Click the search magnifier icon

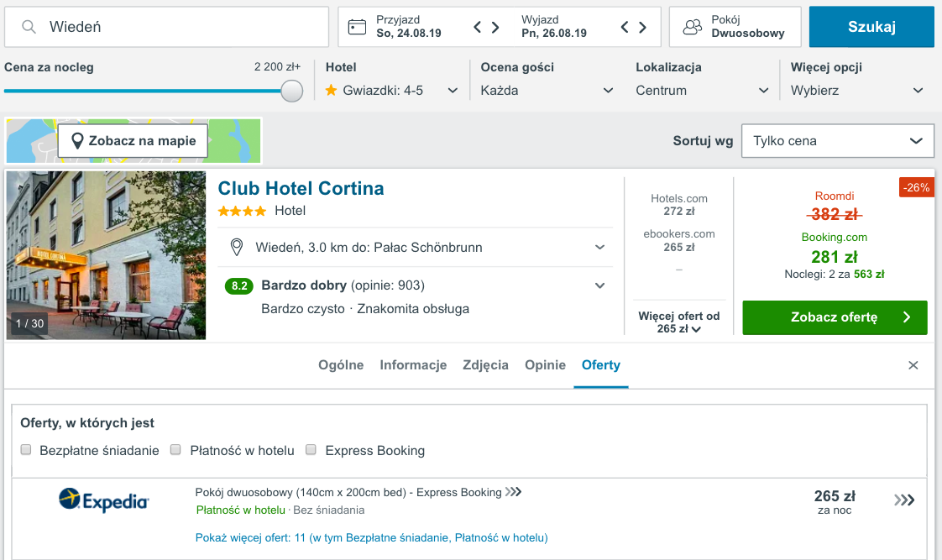(29, 26)
